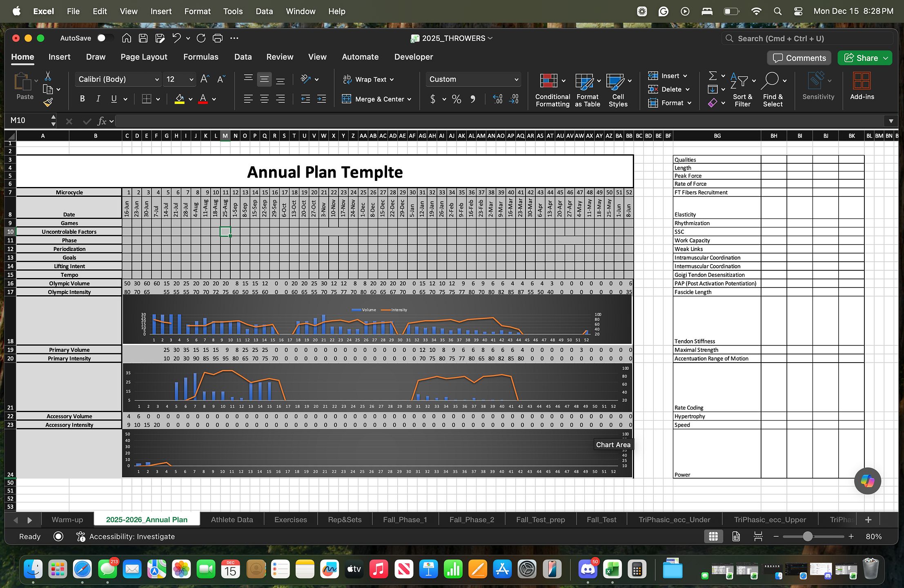Toggle Normal view in the status bar
Screen dimensions: 904x588
(x=713, y=537)
